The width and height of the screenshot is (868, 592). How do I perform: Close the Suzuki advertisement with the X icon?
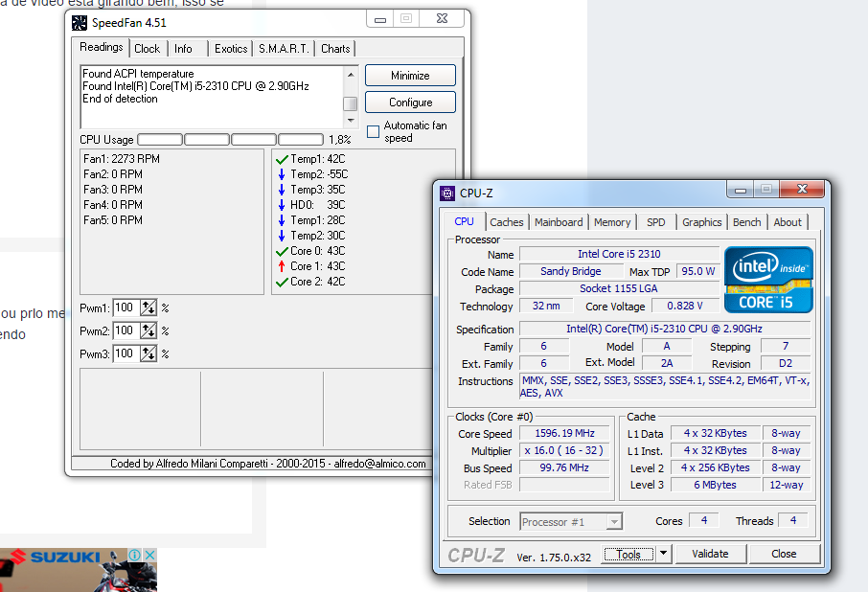(149, 555)
